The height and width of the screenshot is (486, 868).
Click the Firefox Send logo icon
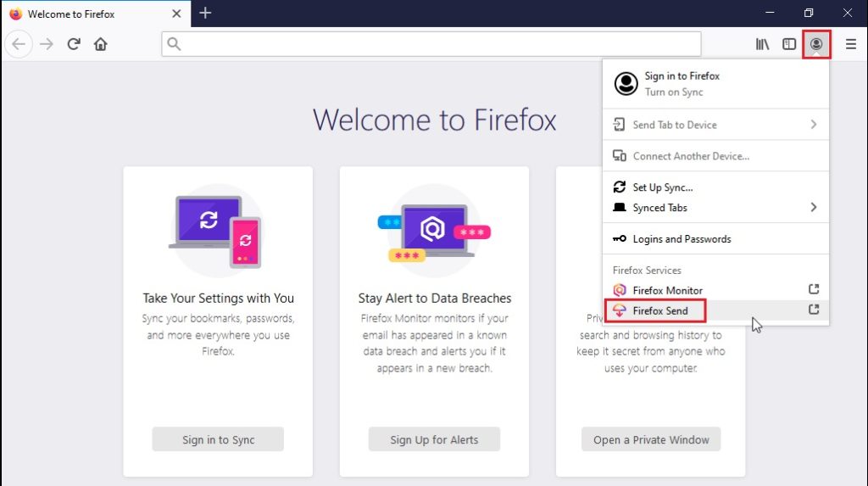tap(620, 310)
